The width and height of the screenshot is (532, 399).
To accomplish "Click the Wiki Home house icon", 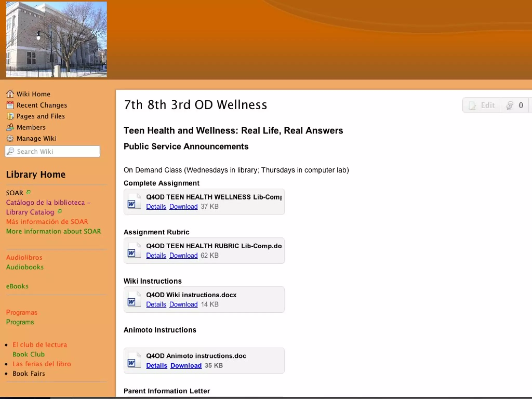I will pyautogui.click(x=10, y=94).
